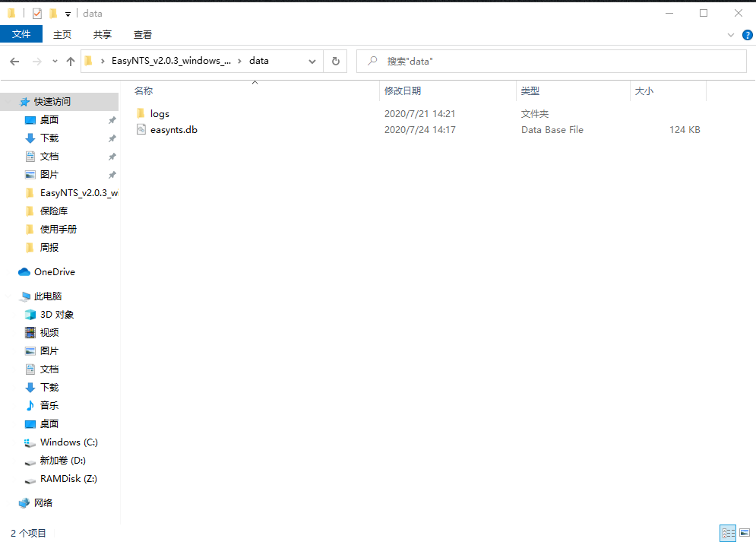The image size is (756, 542).
Task: Open the 周报 folder in sidebar
Action: tap(49, 247)
